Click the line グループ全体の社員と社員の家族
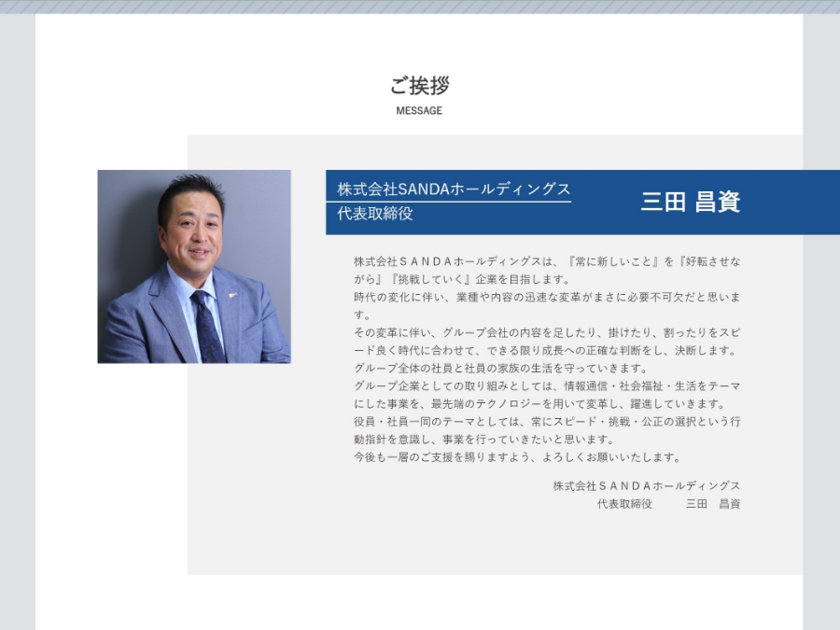This screenshot has width=840, height=630. 500,368
